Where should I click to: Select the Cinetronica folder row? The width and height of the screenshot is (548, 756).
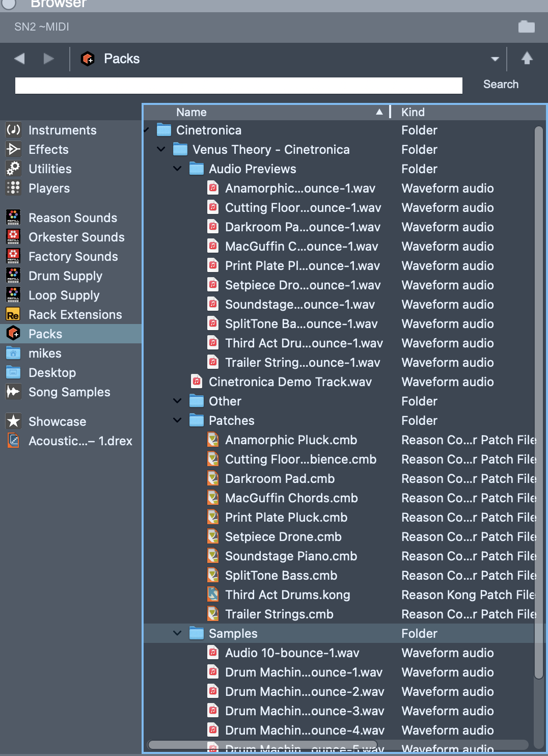(x=339, y=130)
